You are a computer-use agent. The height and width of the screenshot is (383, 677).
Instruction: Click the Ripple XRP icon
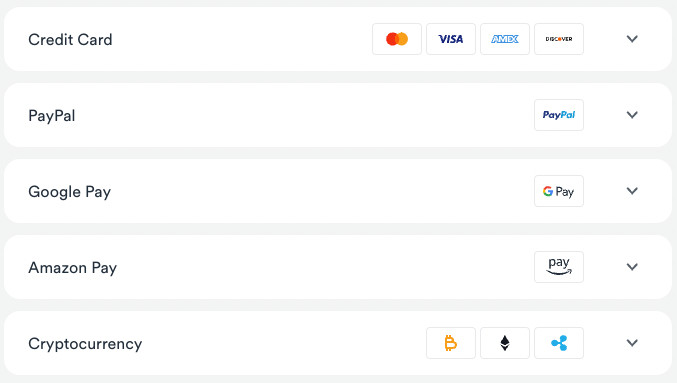(559, 343)
